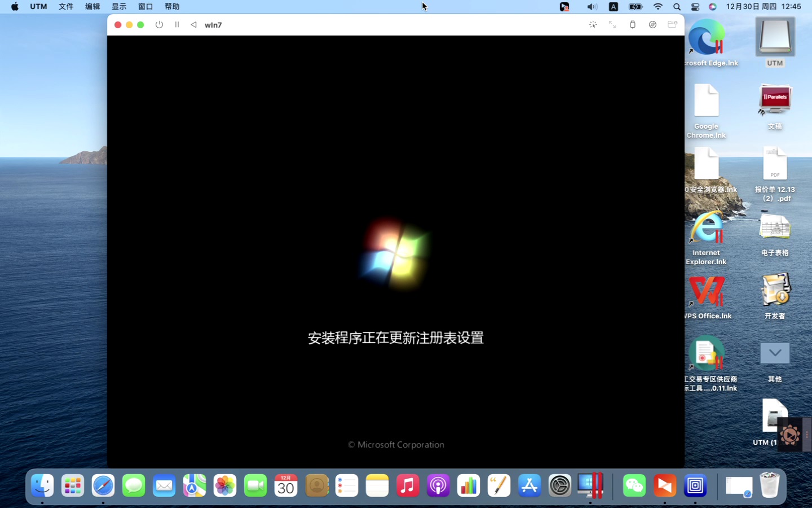
Task: Restart the VM with the back-triangle icon
Action: [x=193, y=25]
